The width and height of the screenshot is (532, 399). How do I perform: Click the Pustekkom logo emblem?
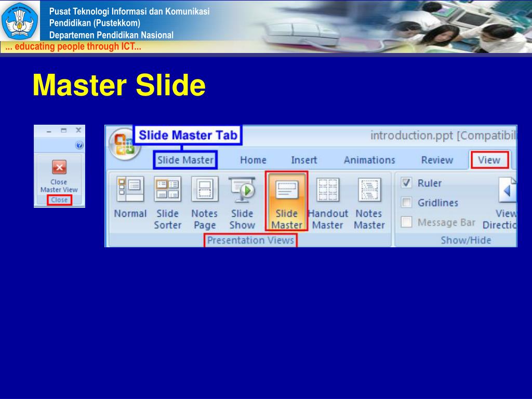coord(20,21)
